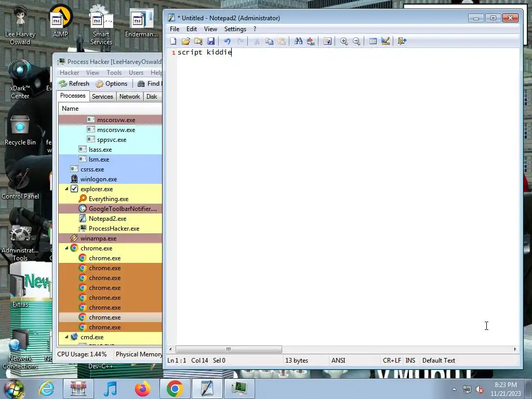Click the right arrow of horizontal scrollbar
532x399 pixels.
coord(515,349)
